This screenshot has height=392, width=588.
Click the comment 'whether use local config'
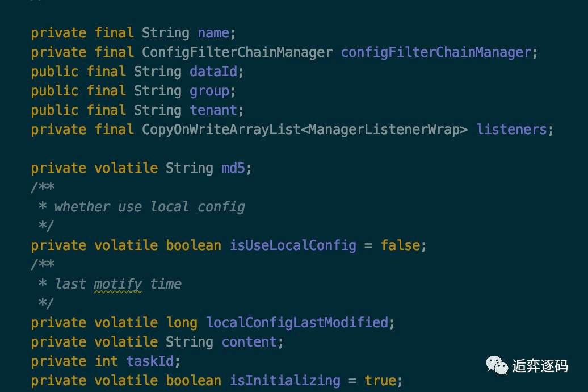coord(150,207)
